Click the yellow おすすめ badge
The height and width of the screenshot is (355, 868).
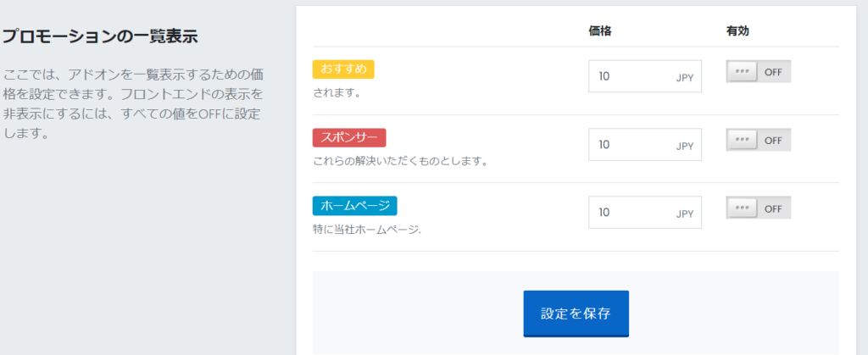click(343, 69)
